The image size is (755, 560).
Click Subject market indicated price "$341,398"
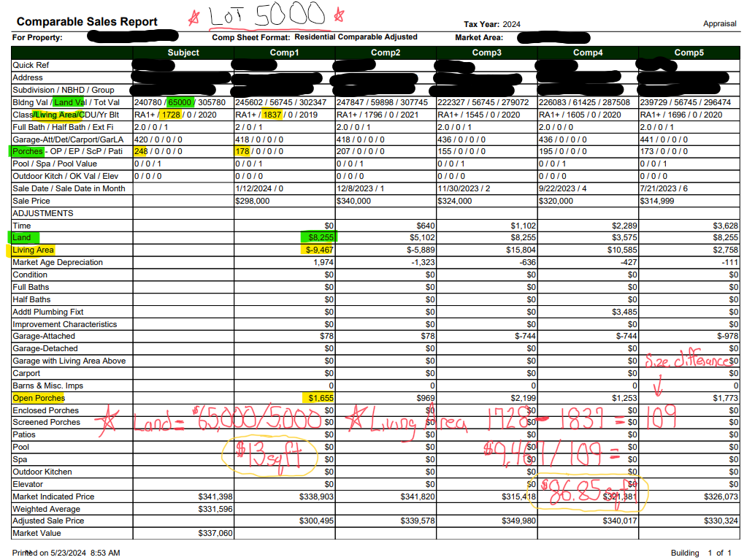point(215,497)
